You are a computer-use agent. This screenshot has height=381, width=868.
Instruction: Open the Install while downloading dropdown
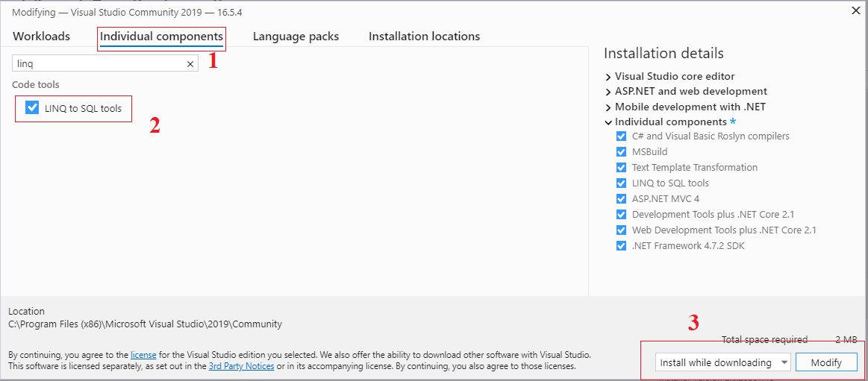coord(722,363)
